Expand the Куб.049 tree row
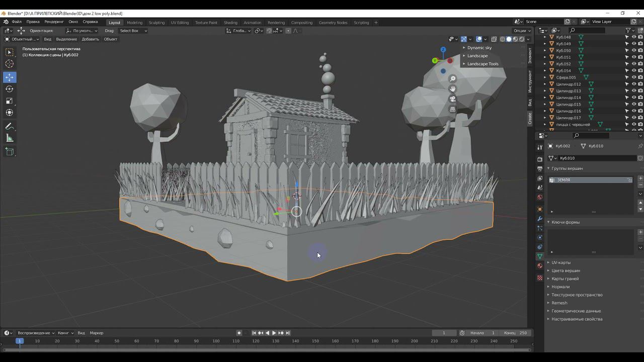 pos(544,44)
